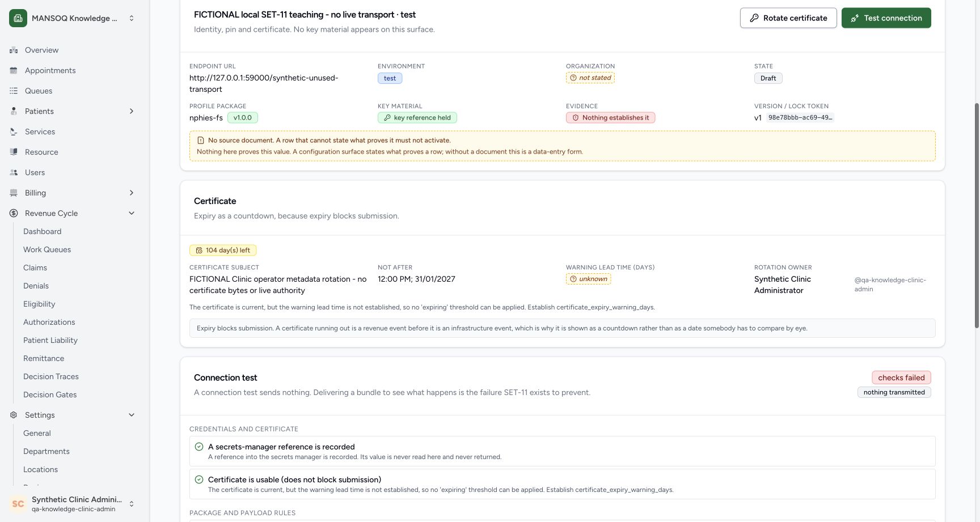Click the Draft state badge
980x522 pixels.
pyautogui.click(x=768, y=78)
